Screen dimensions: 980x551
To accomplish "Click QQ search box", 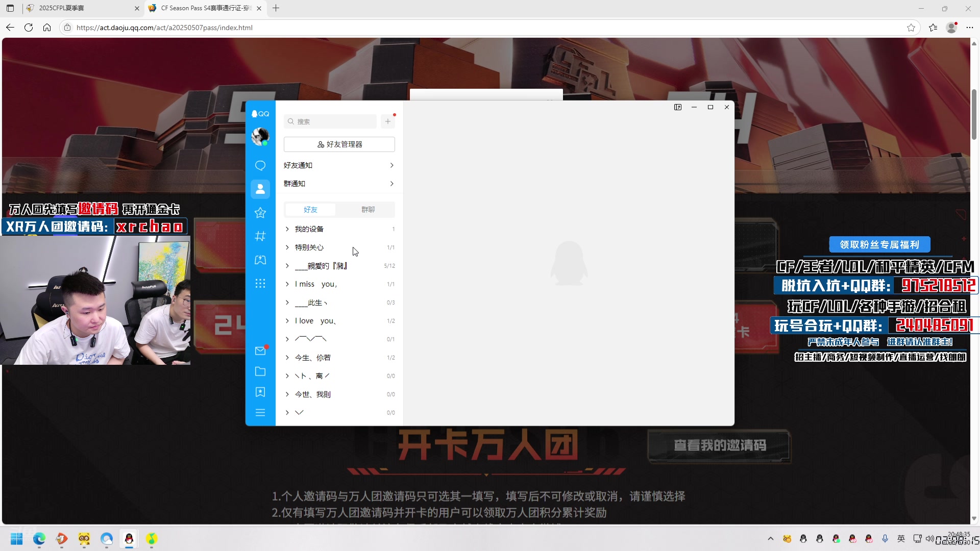I will point(330,121).
